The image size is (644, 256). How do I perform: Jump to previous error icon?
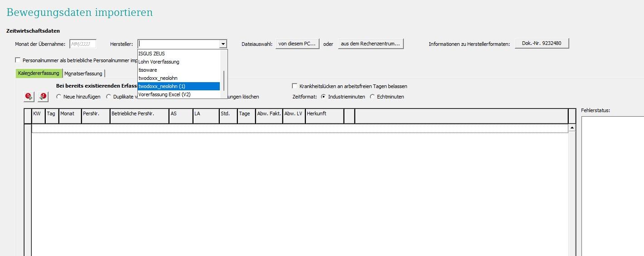point(43,97)
